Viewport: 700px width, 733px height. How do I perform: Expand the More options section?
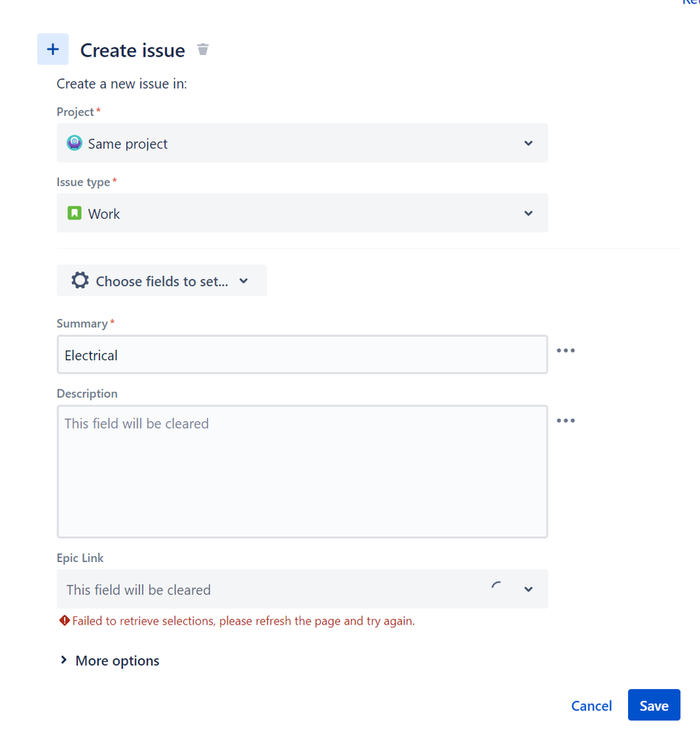(110, 660)
